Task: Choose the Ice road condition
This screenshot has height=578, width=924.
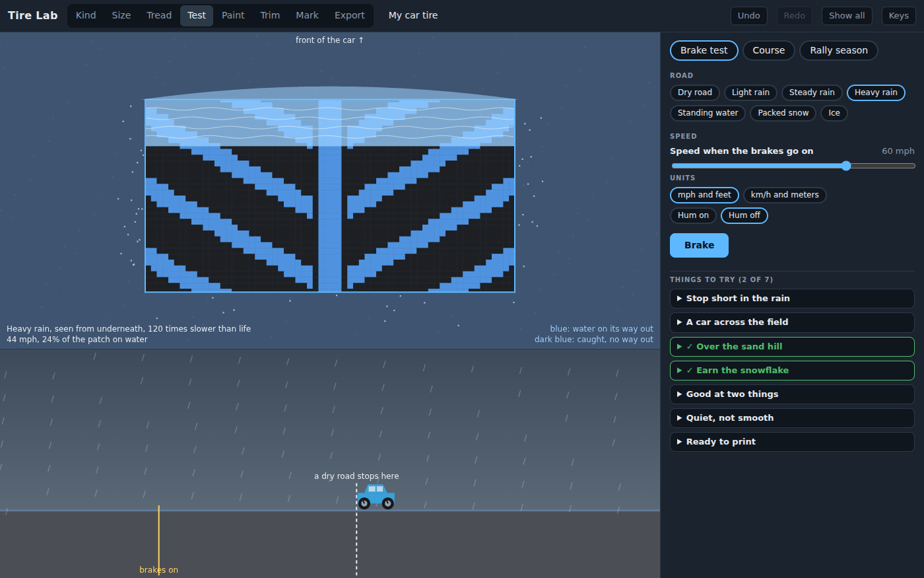Action: (x=834, y=113)
